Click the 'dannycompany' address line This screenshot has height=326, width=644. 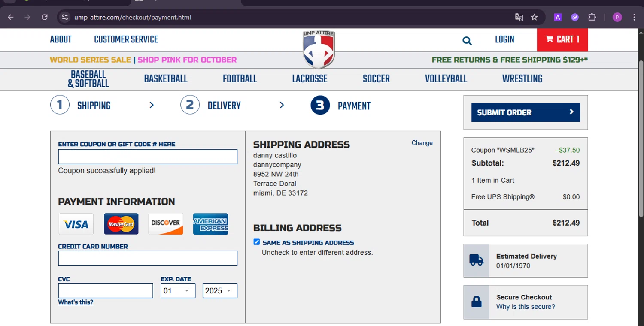pos(277,165)
